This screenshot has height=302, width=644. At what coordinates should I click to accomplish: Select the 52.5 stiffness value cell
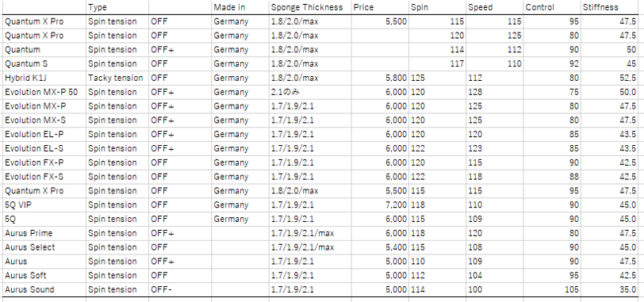612,78
